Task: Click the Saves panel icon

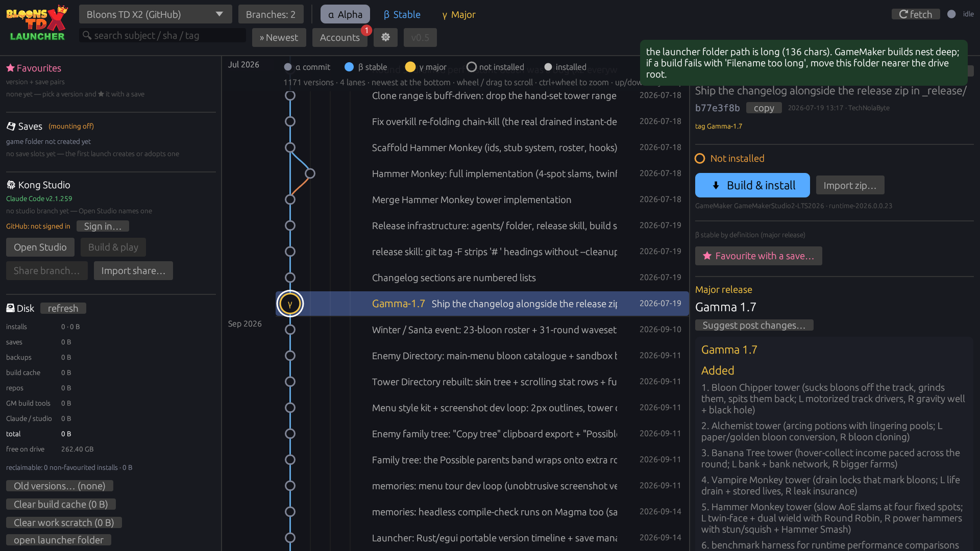Action: tap(11, 126)
